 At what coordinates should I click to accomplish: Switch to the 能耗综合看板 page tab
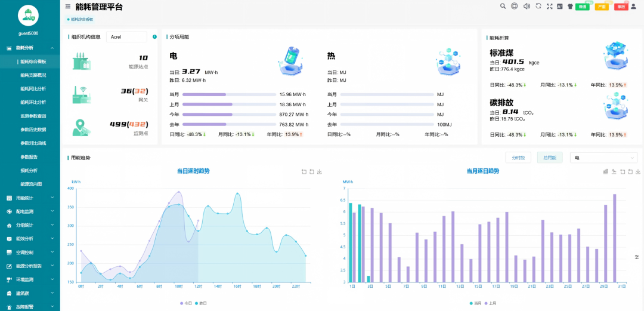(x=80, y=19)
